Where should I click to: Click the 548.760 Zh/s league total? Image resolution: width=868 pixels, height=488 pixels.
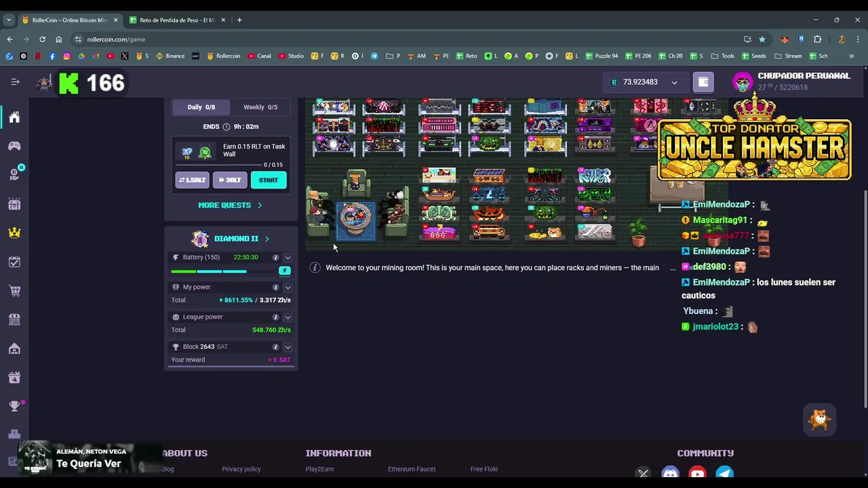coord(271,330)
